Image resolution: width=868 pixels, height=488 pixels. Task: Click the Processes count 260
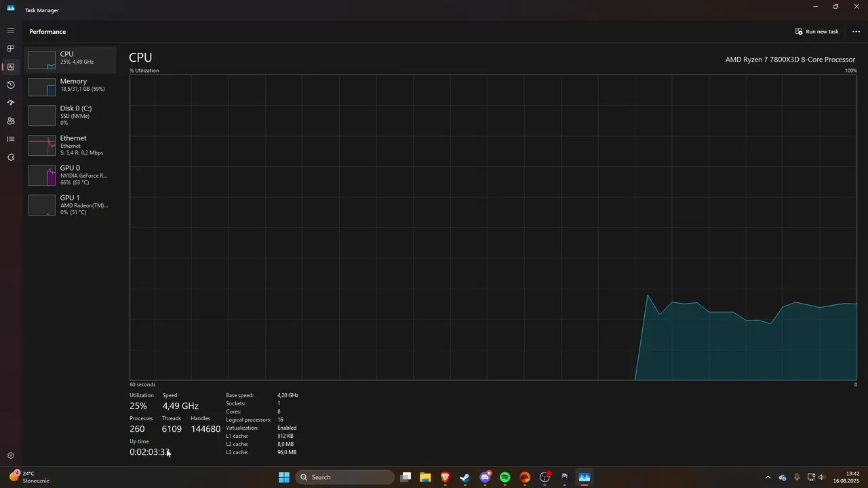(137, 429)
